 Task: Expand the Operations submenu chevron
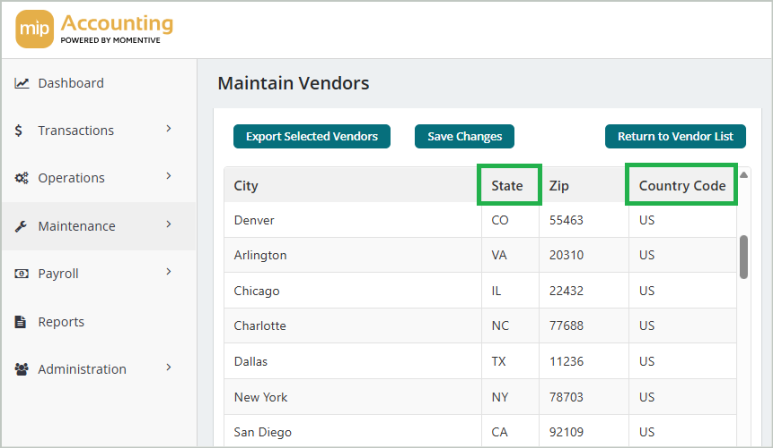click(x=169, y=176)
